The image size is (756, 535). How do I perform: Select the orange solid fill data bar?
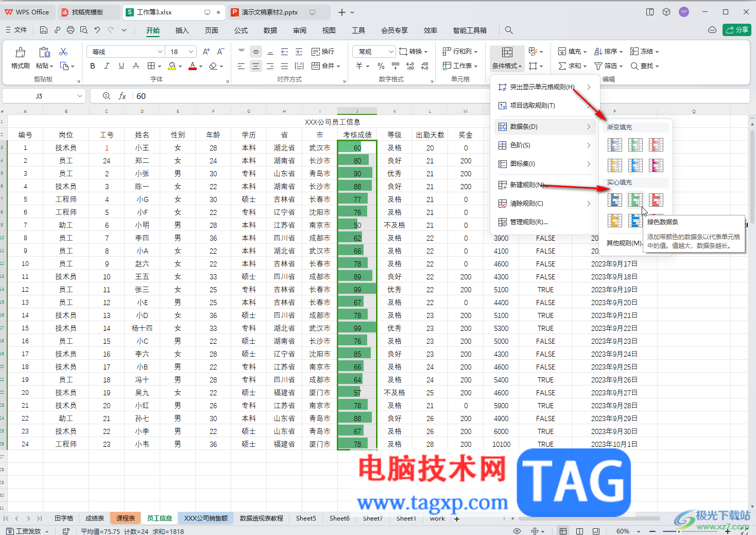coord(615,220)
